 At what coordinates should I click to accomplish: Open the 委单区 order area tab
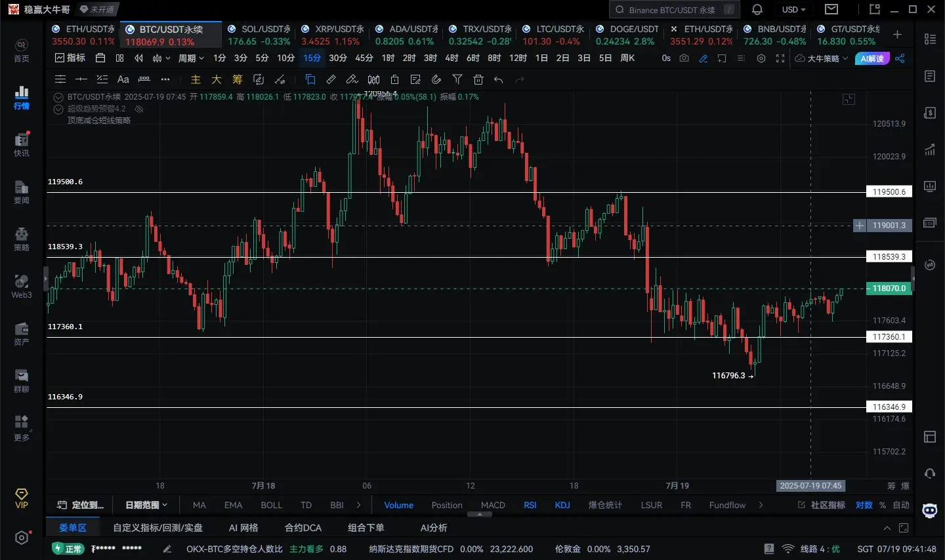[73, 528]
